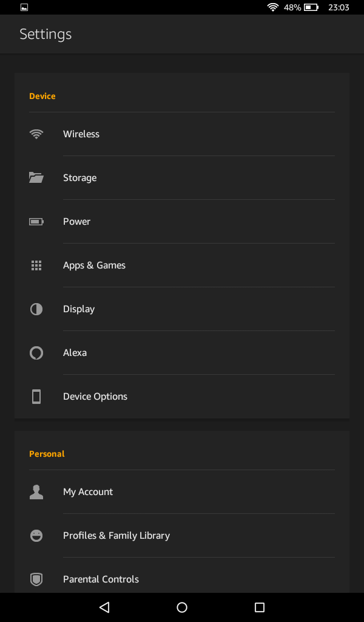Tap the Apps & Games grid icon
364x622 pixels.
click(x=36, y=265)
